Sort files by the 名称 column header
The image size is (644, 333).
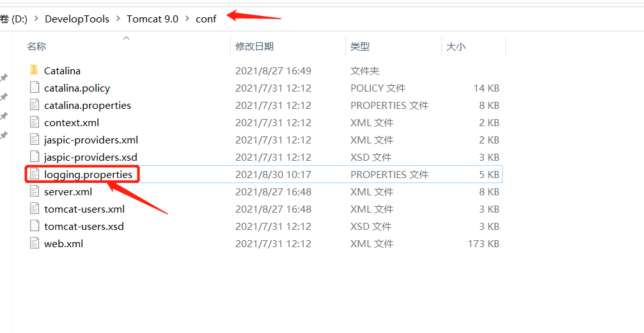36,46
